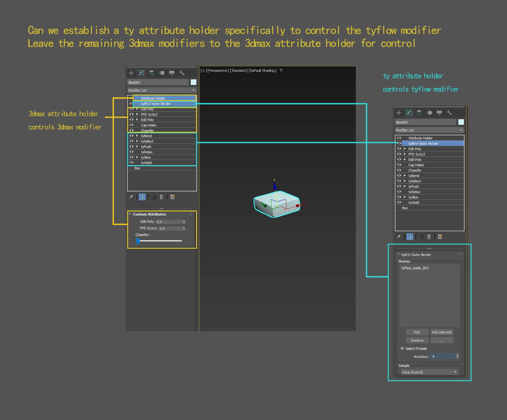Toggle visibility of Attribute Holder in right stack
The image size is (507, 420).
click(399, 138)
